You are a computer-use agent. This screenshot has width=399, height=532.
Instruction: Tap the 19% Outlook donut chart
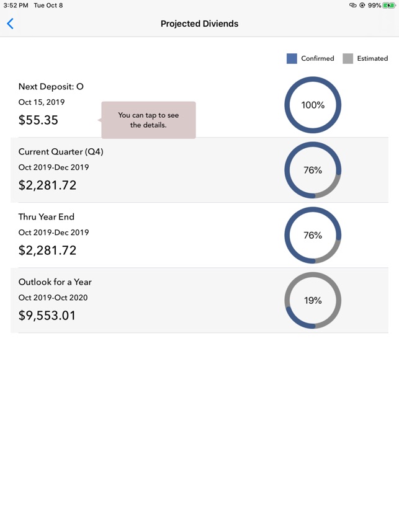(x=312, y=300)
